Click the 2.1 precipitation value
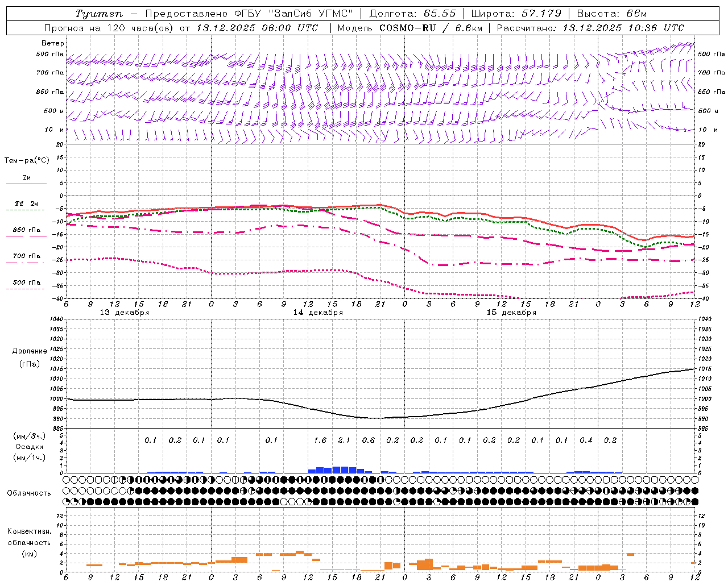The image size is (728, 582). pyautogui.click(x=344, y=440)
